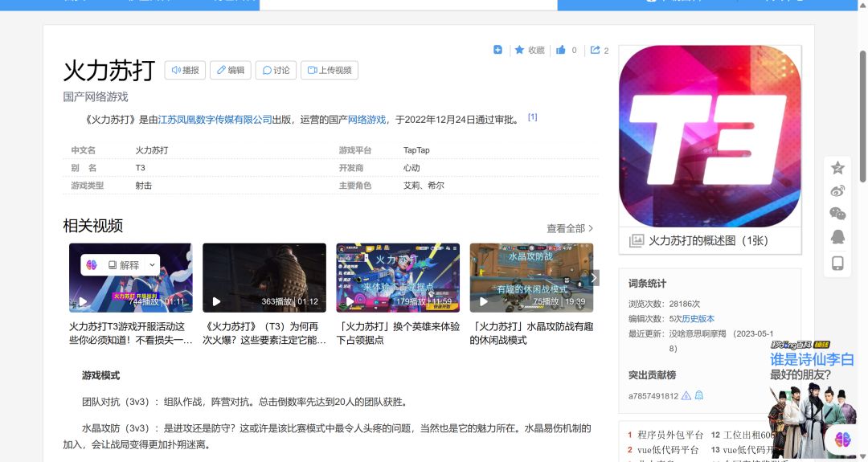Open the 程序员外包平台 ad link

[670, 435]
